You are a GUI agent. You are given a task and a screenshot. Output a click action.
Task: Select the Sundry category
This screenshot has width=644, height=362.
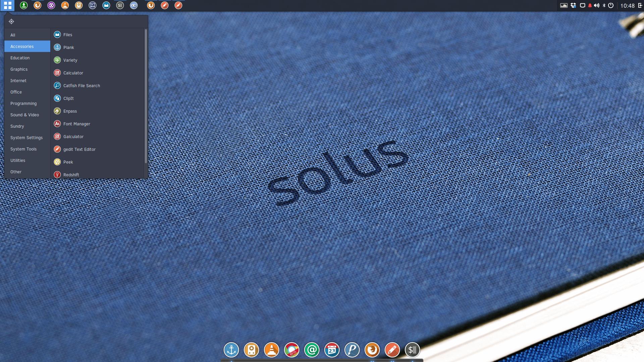click(27, 126)
